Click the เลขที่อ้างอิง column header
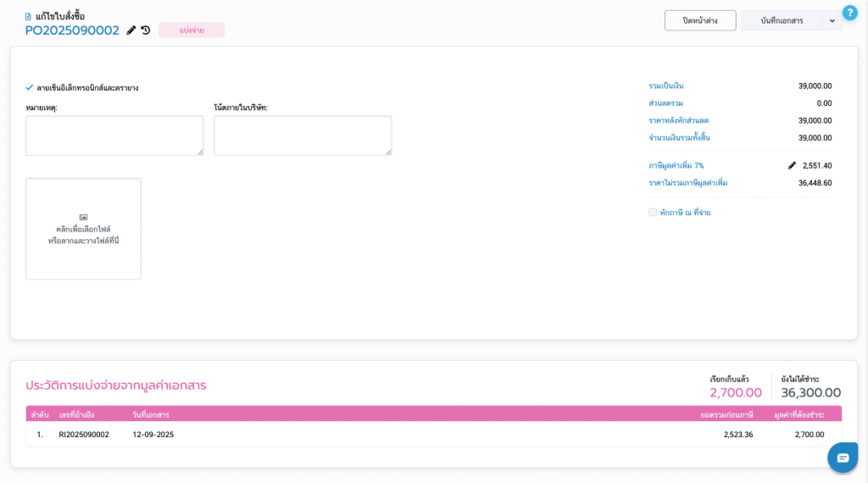The height and width of the screenshot is (483, 868). 77,414
